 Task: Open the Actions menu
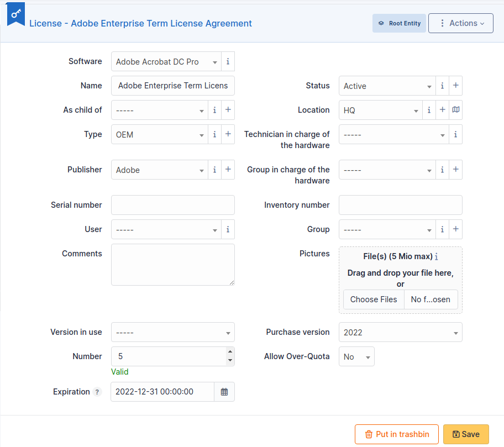click(461, 23)
